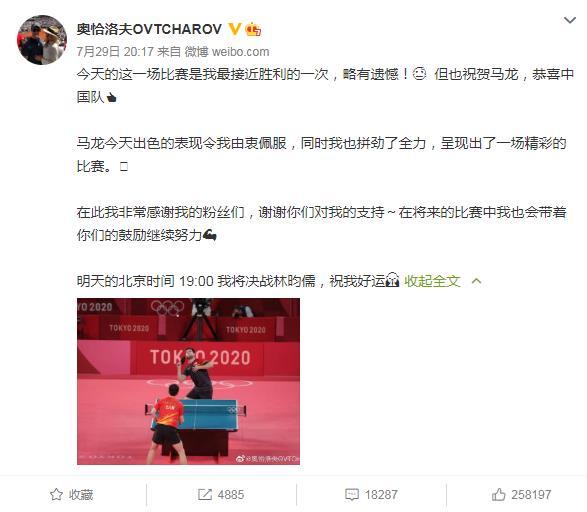Open the Tokyo 2020 table tennis photo
587x512 pixels.
pyautogui.click(x=188, y=381)
